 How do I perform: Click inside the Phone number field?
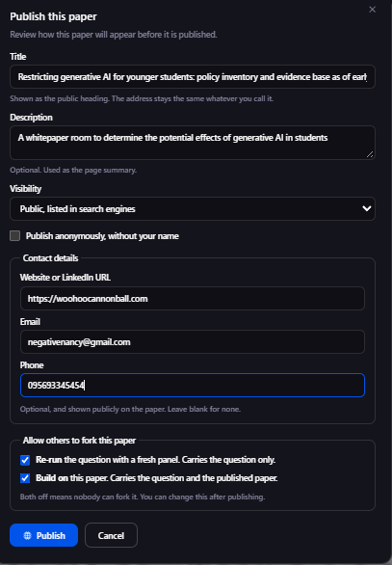(x=193, y=386)
